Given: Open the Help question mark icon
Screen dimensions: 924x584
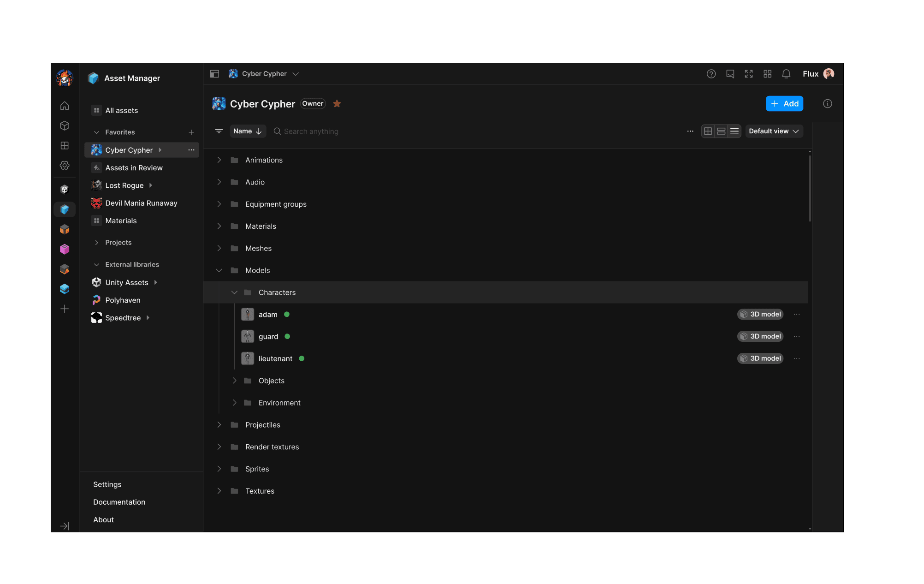Looking at the screenshot, I should 711,74.
